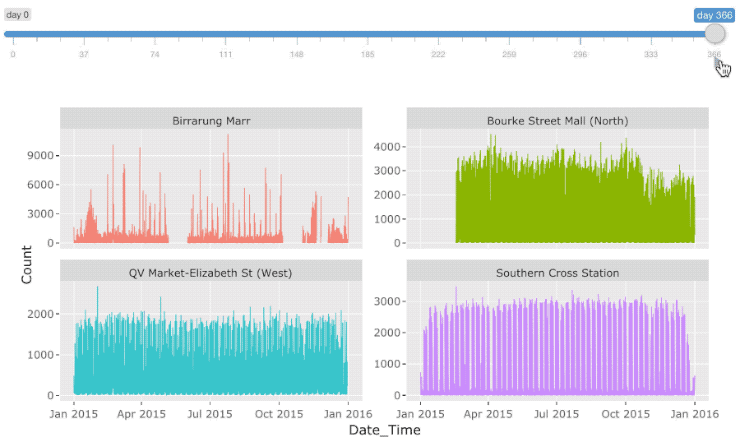Click the slider tick labeled 74

click(x=155, y=54)
